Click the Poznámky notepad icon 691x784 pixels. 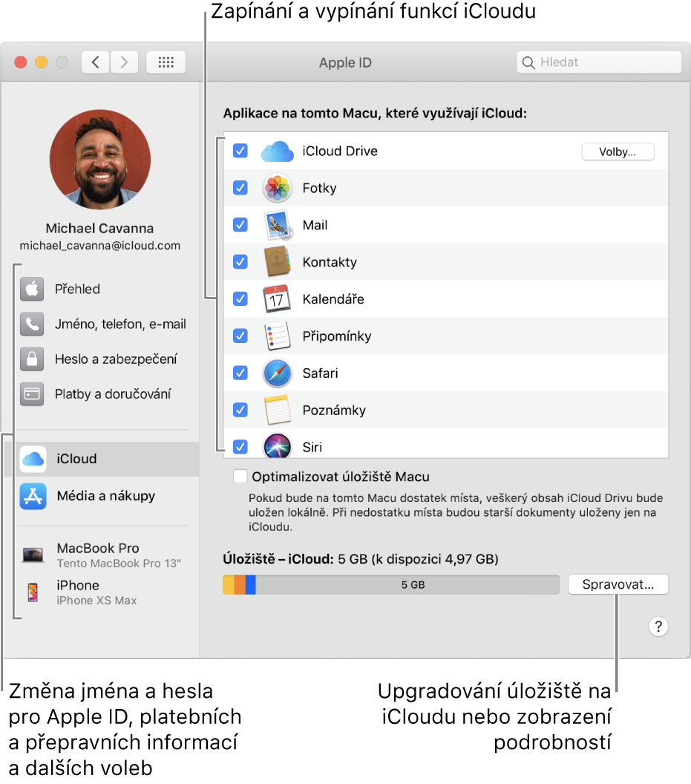[x=278, y=410]
